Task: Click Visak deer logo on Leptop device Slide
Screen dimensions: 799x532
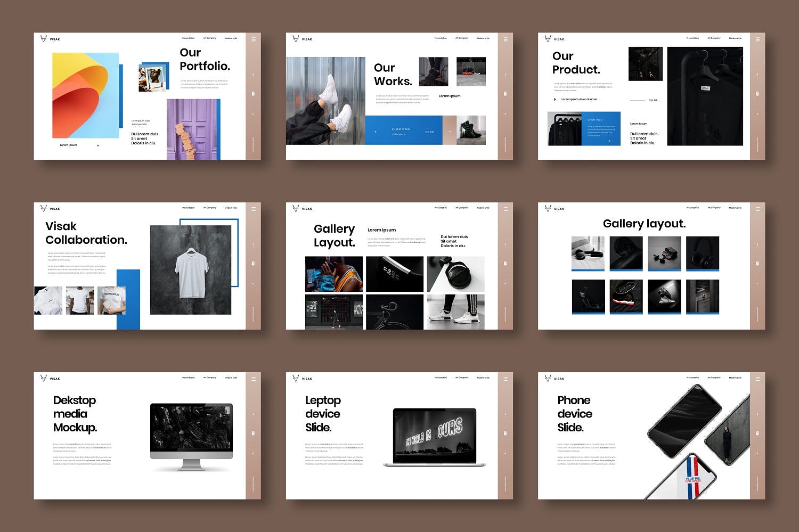Action: pyautogui.click(x=296, y=378)
